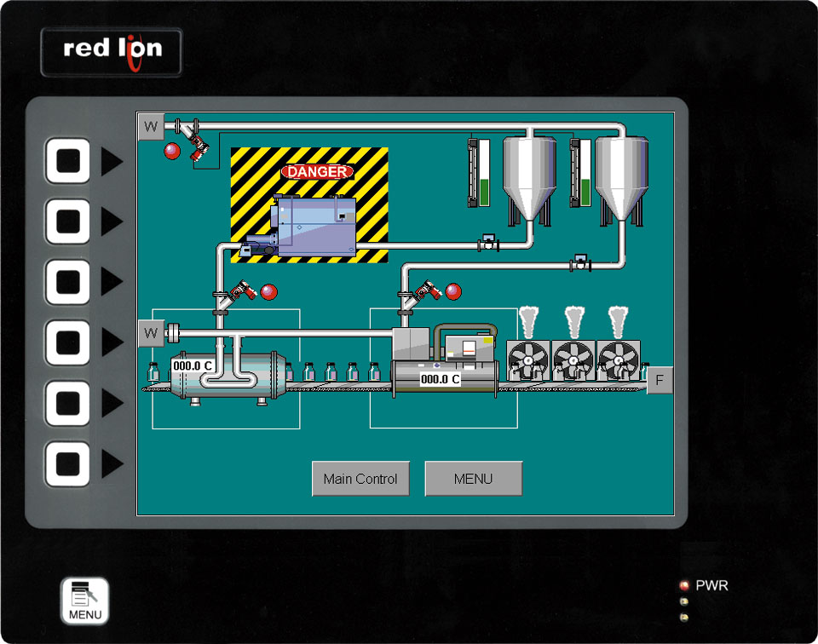
Task: Push the first soft key at top
Action: (x=68, y=161)
